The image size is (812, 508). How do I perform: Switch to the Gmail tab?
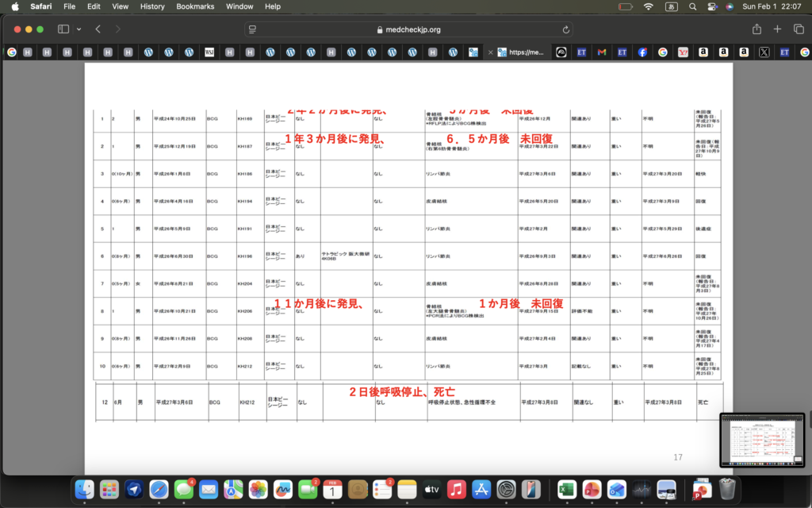click(602, 52)
